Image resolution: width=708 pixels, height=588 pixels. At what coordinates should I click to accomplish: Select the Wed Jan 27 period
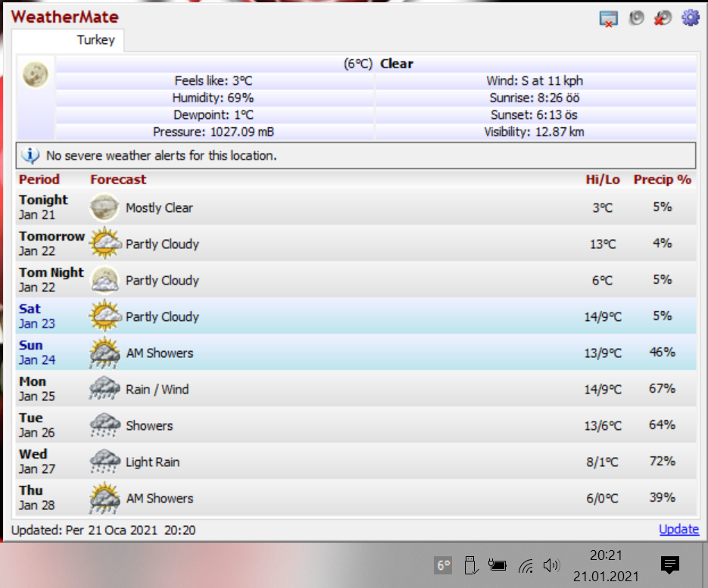(37, 461)
